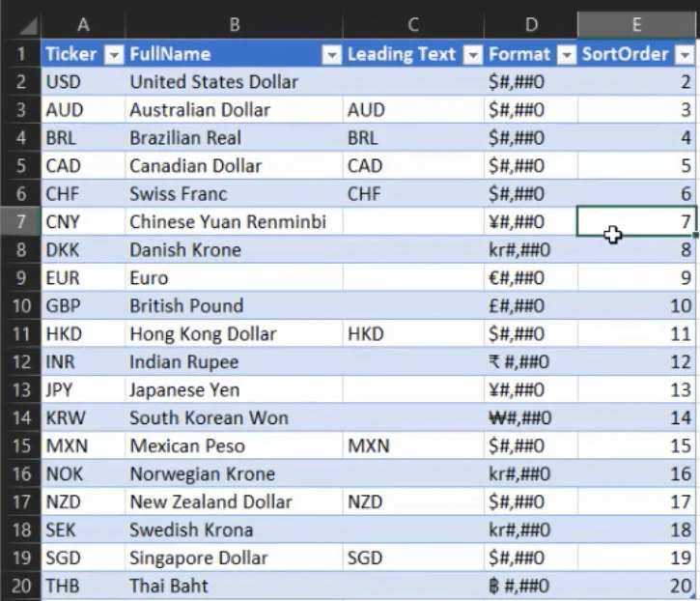The width and height of the screenshot is (700, 601).
Task: Select the Hong Kong Dollar cell
Action: 235,333
